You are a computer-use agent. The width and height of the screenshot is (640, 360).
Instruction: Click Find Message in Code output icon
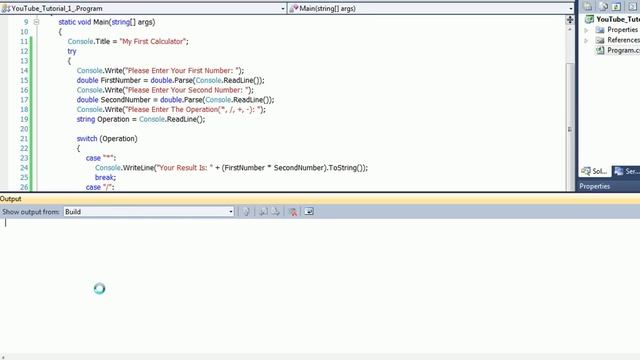click(x=246, y=211)
